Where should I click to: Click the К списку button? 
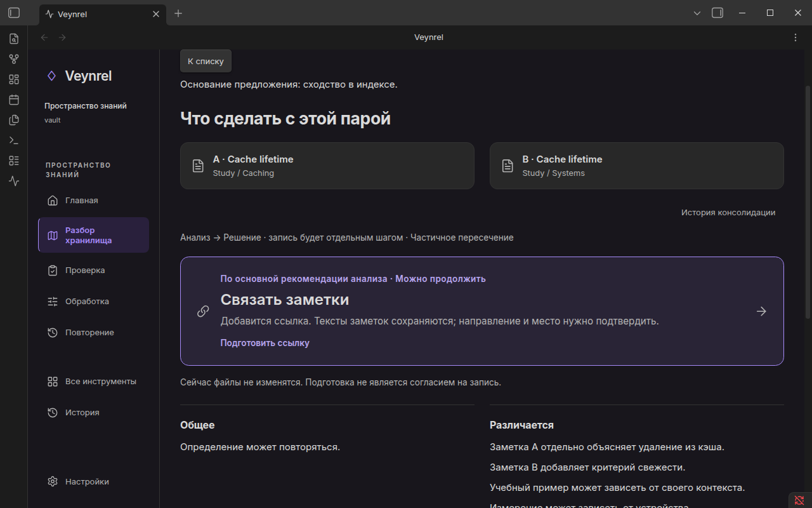point(206,61)
